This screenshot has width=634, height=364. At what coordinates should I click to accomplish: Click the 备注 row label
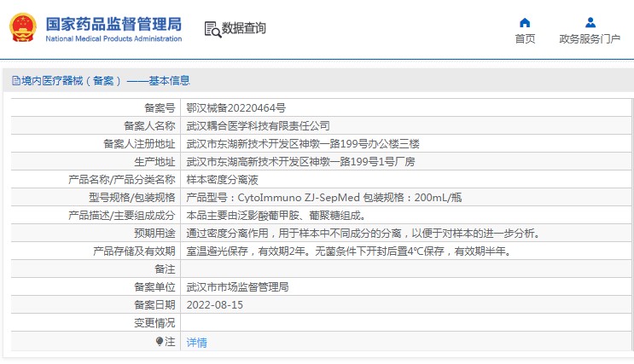[x=165, y=269]
